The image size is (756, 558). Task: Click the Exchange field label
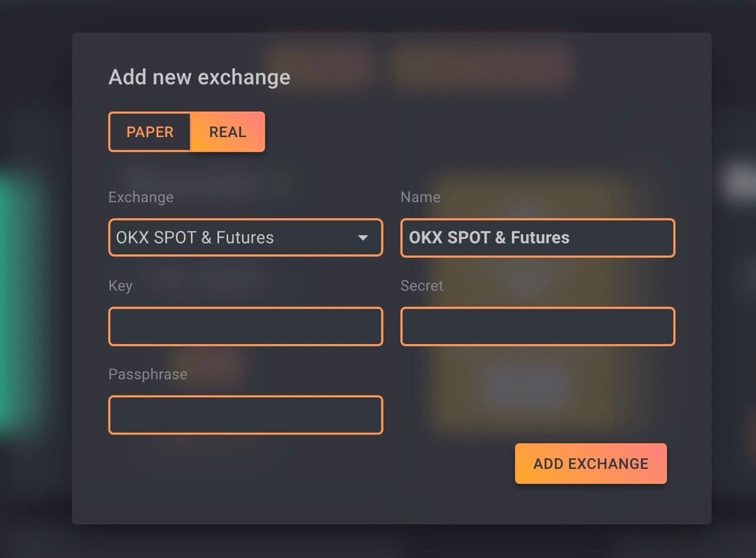(141, 197)
